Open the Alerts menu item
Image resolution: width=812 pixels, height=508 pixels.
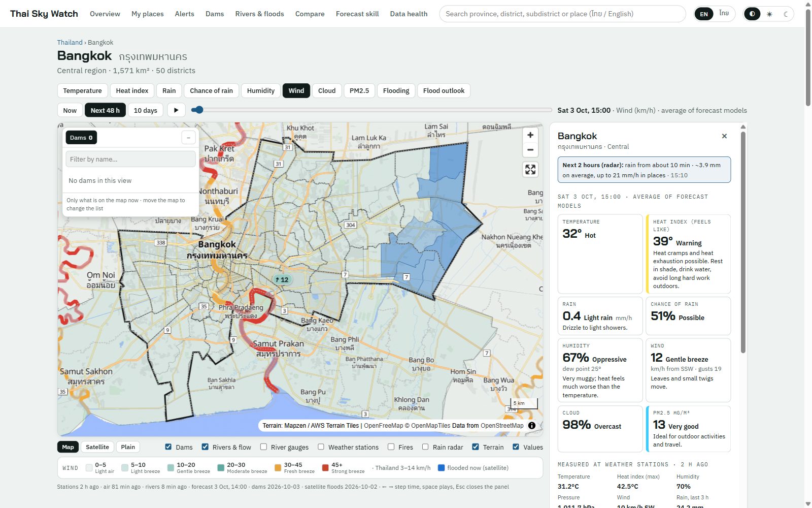pyautogui.click(x=184, y=14)
